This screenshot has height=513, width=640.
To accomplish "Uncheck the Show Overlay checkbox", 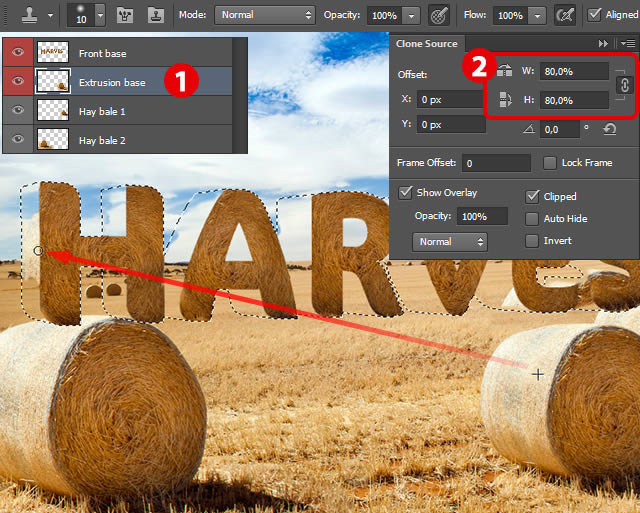I will point(405,192).
